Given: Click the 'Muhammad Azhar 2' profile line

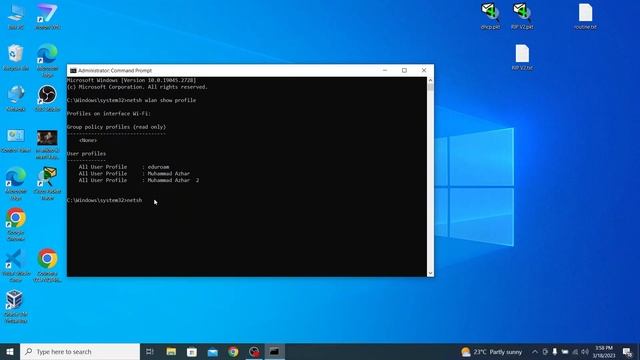Looking at the screenshot, I should click(139, 180).
